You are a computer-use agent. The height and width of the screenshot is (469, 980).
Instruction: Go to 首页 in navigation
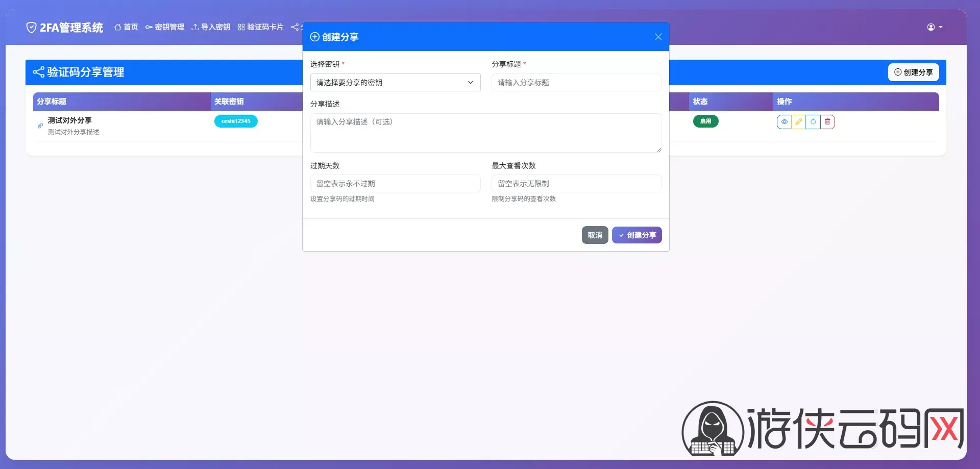pyautogui.click(x=126, y=27)
